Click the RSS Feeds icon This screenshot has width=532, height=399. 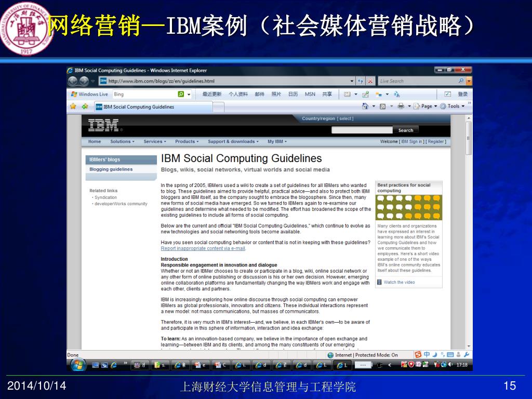[383, 106]
